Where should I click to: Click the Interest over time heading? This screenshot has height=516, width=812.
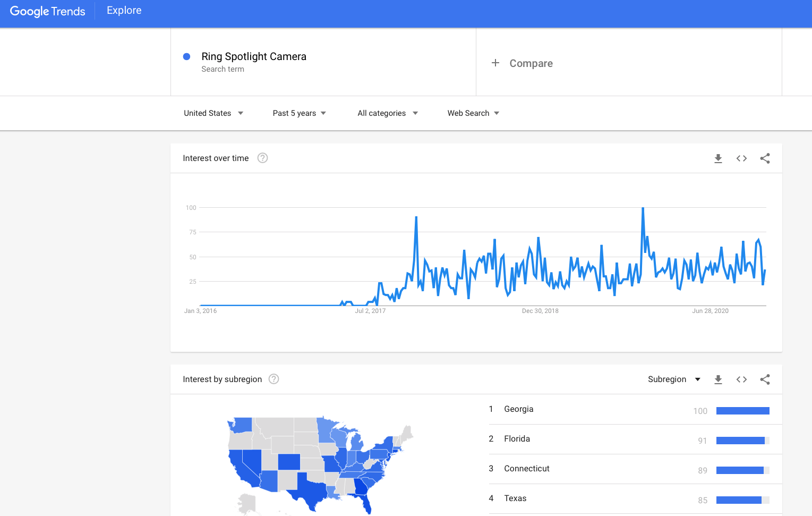216,158
